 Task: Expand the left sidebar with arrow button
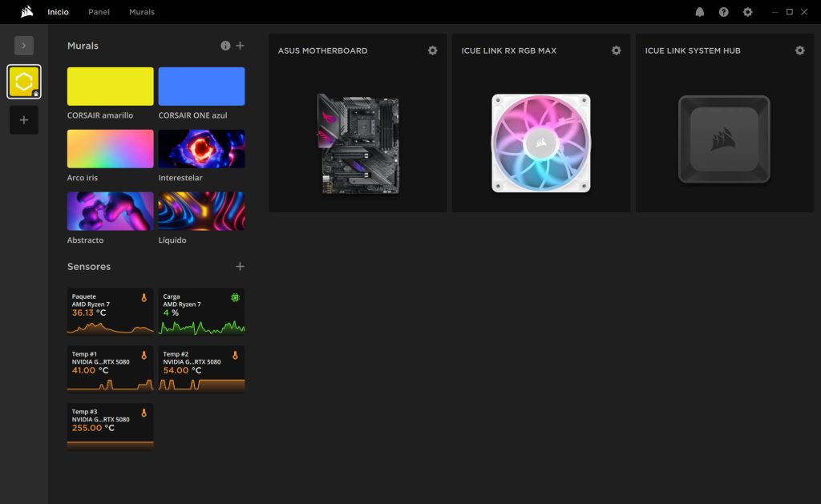pyautogui.click(x=23, y=46)
